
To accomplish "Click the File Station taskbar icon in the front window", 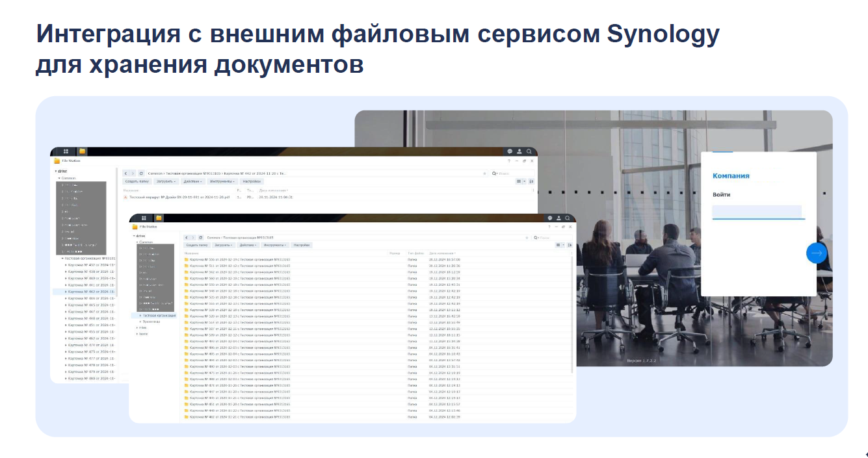I will pos(159,218).
